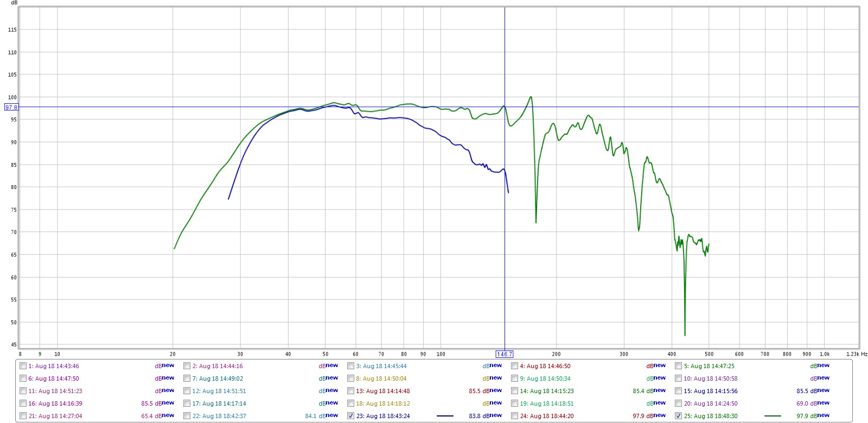Image resolution: width=868 pixels, height=423 pixels.
Task: Click the blue line swatch of trace 23
Action: (x=445, y=416)
